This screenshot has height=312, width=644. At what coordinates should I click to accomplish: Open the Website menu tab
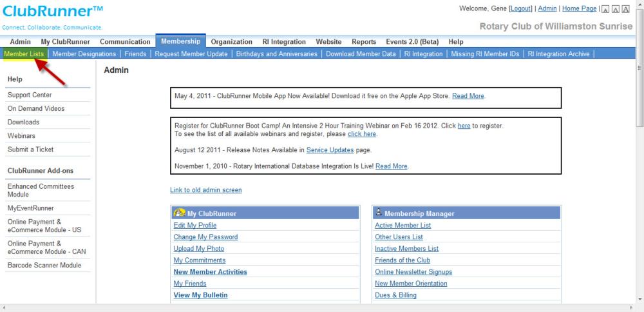tap(328, 41)
